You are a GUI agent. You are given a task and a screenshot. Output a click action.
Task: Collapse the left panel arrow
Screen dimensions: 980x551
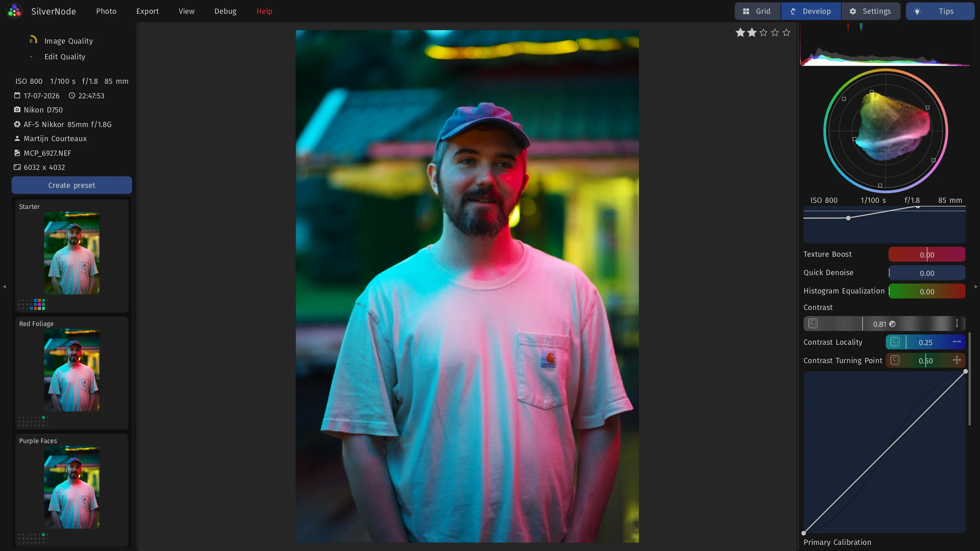tap(4, 286)
